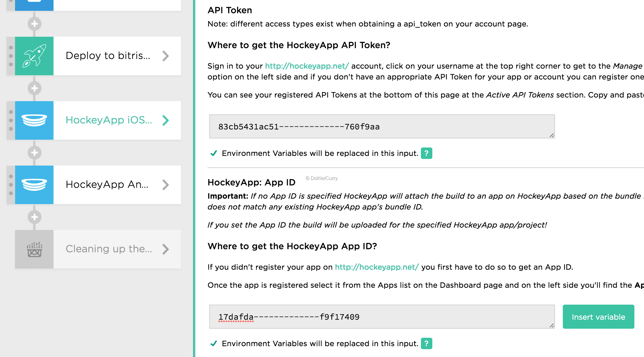Focus the HockeyApp App ID input field
The height and width of the screenshot is (357, 644).
382,317
